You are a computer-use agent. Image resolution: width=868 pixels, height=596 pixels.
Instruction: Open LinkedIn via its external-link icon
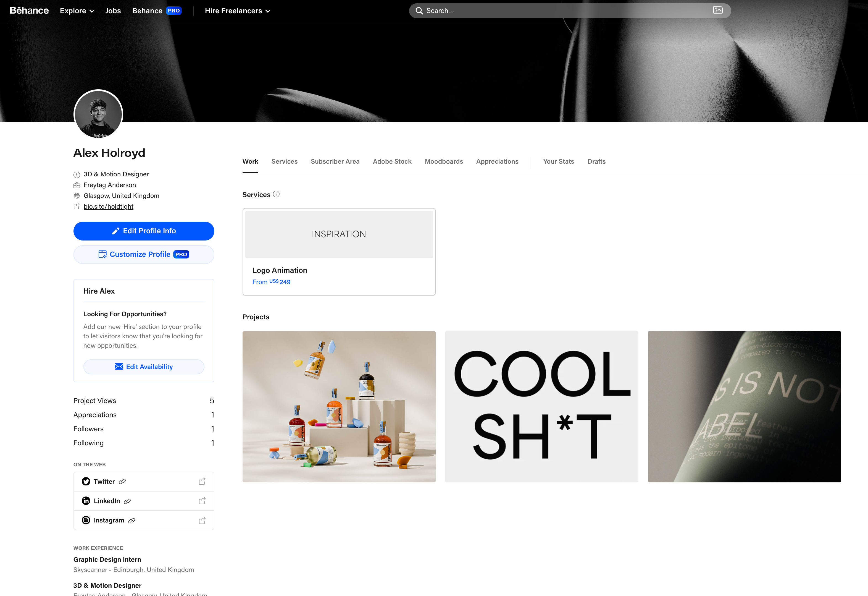(x=202, y=501)
